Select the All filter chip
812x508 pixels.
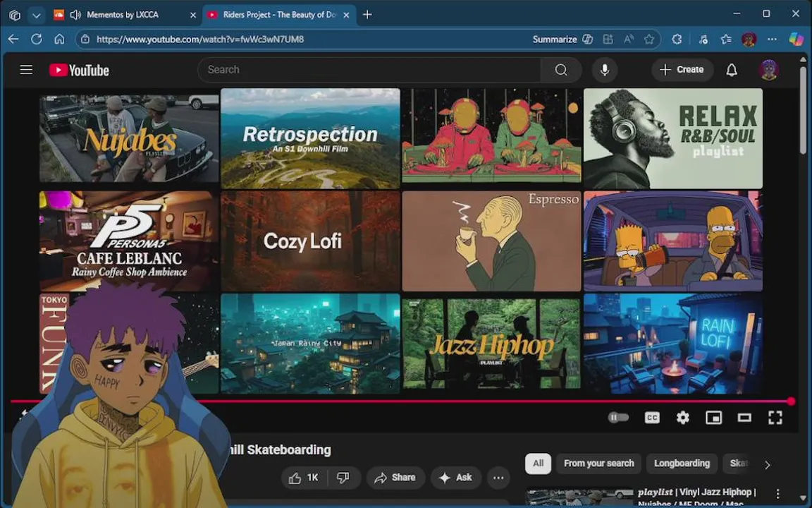pos(538,464)
